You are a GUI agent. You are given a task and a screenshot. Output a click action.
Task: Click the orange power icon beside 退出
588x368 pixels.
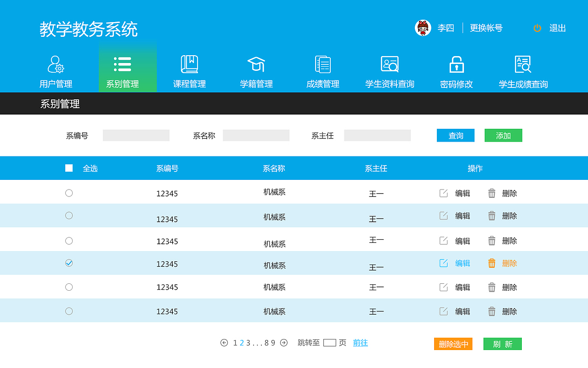pyautogui.click(x=537, y=28)
